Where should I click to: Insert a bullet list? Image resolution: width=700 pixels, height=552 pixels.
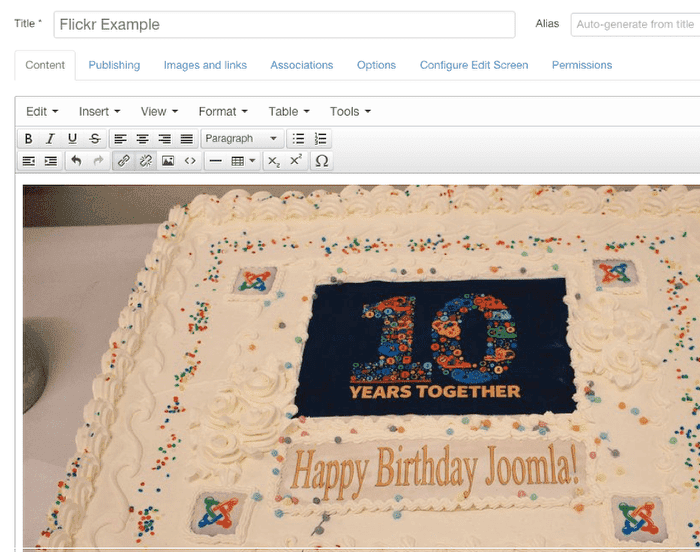coord(298,139)
